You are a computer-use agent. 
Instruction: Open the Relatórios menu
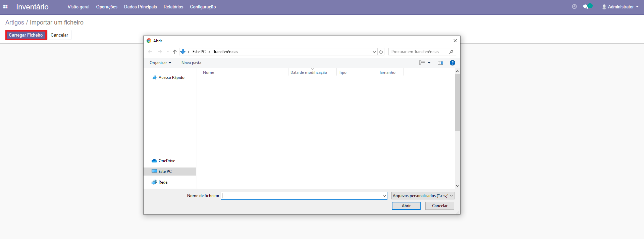tap(173, 7)
